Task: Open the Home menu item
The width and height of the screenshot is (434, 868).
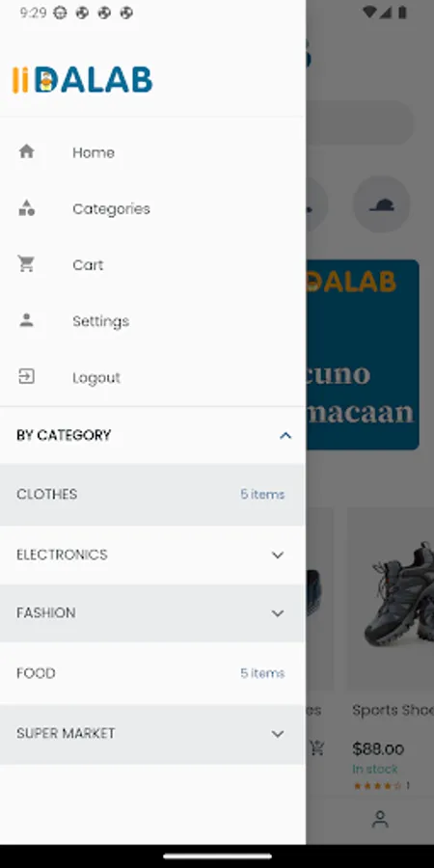Action: pyautogui.click(x=152, y=152)
